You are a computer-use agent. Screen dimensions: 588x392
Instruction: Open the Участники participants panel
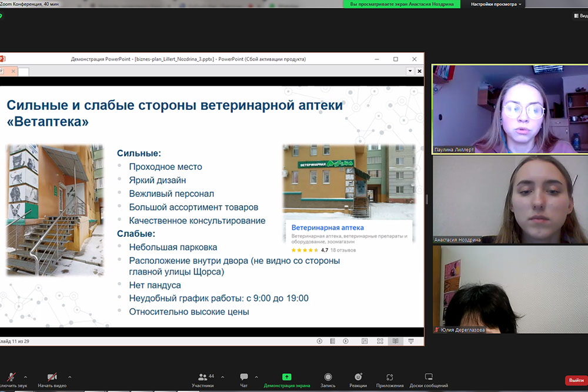(x=203, y=380)
